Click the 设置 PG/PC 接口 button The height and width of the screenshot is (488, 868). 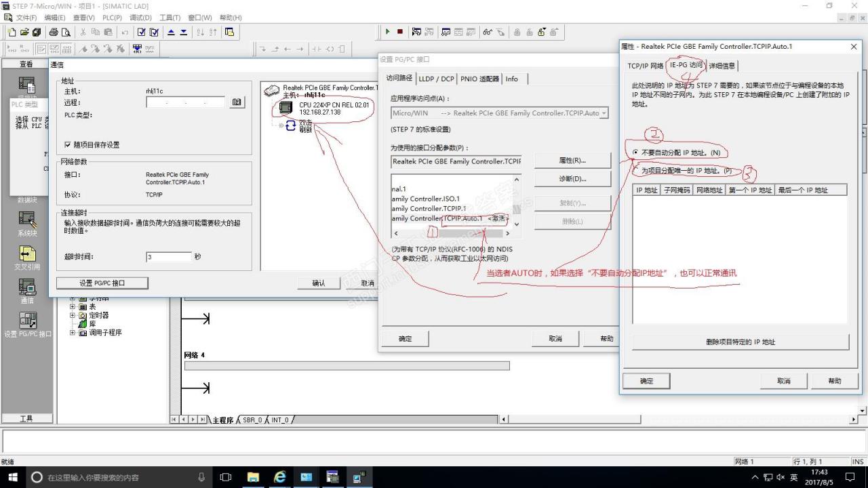102,283
